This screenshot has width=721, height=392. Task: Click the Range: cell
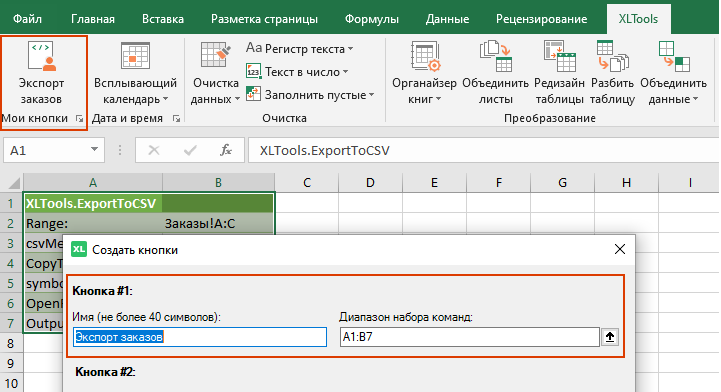(93, 223)
